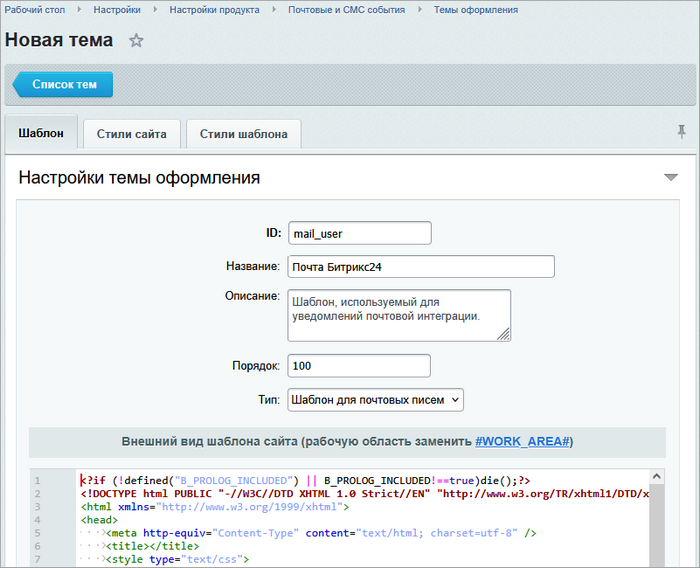700x568 pixels.
Task: Star the page to add to favorites
Action: [x=137, y=41]
